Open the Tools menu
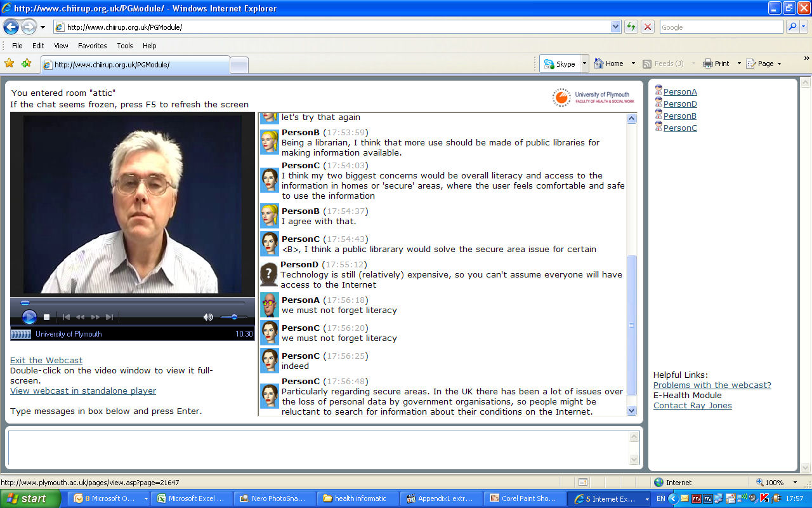 click(124, 46)
